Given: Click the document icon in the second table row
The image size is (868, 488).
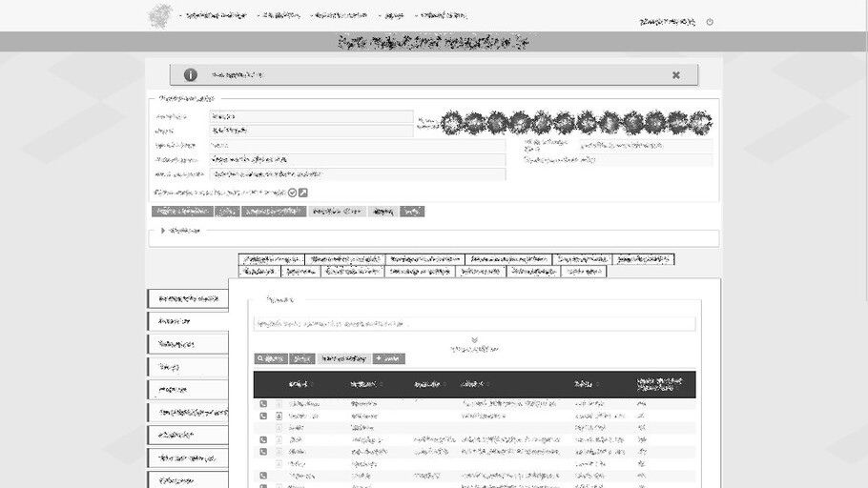Looking at the screenshot, I should [279, 417].
